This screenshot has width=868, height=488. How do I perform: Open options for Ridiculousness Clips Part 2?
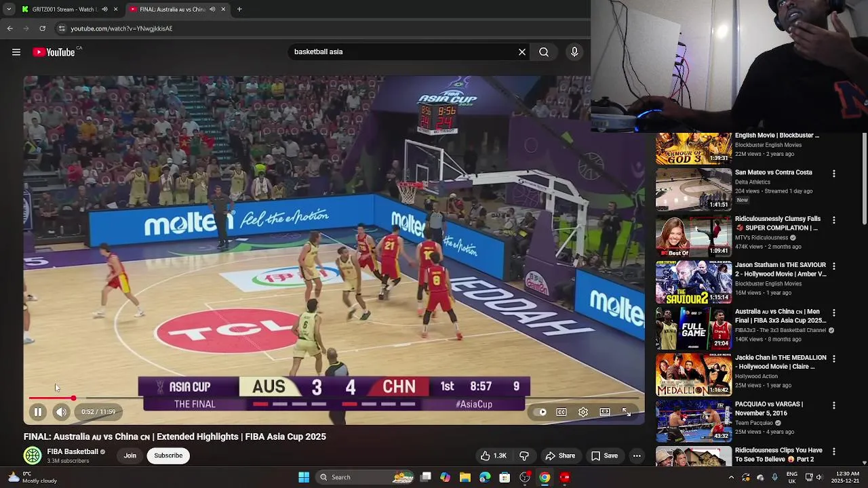[834, 451]
